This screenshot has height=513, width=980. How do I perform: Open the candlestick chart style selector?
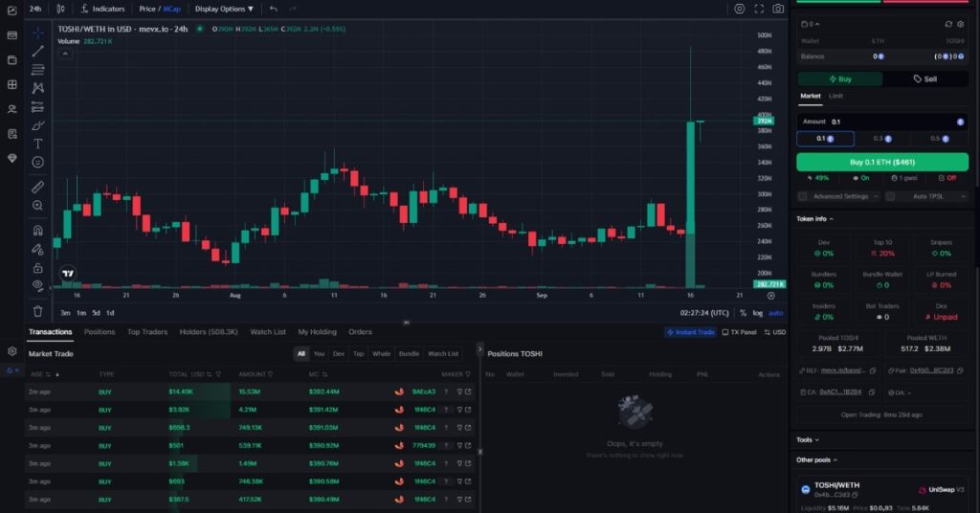click(x=60, y=9)
